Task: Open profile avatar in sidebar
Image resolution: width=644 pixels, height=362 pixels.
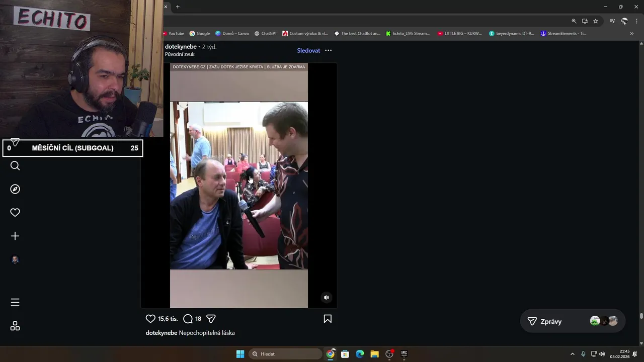Action: coord(15,260)
